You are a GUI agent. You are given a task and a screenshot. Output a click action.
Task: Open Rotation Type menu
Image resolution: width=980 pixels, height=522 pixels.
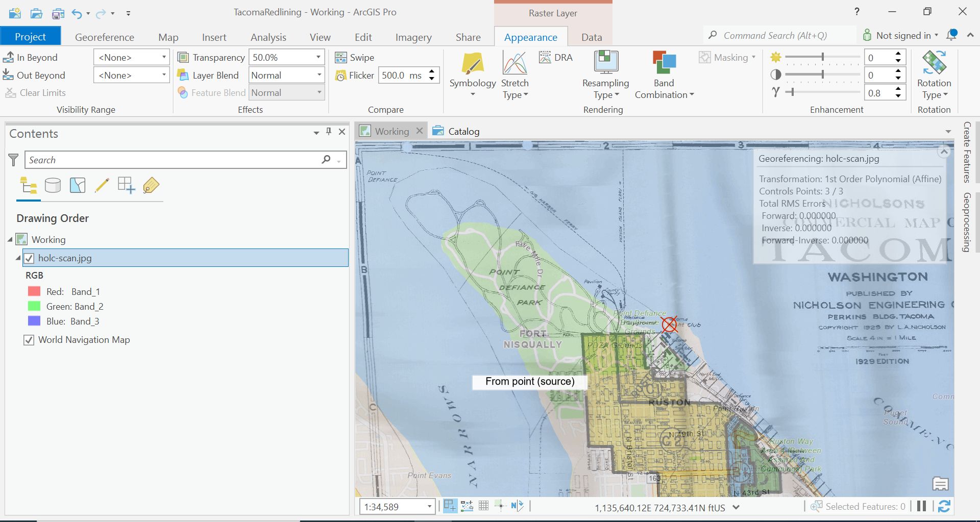pos(934,75)
